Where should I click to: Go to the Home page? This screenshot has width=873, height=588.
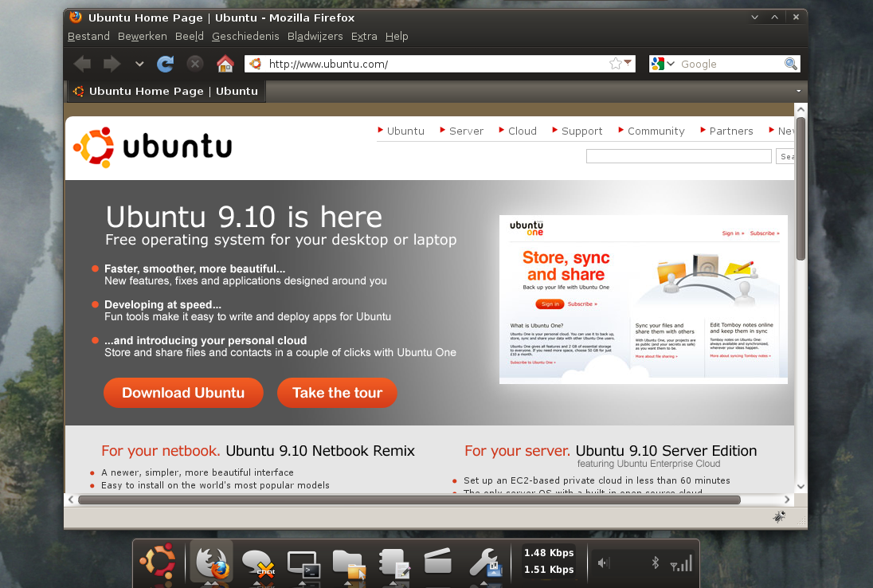pos(225,64)
